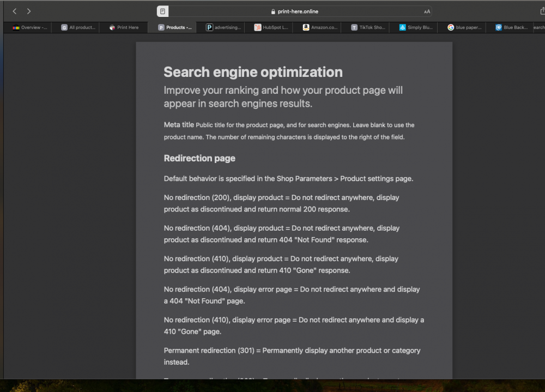
Task: Switch to the All products tab
Action: [x=76, y=27]
